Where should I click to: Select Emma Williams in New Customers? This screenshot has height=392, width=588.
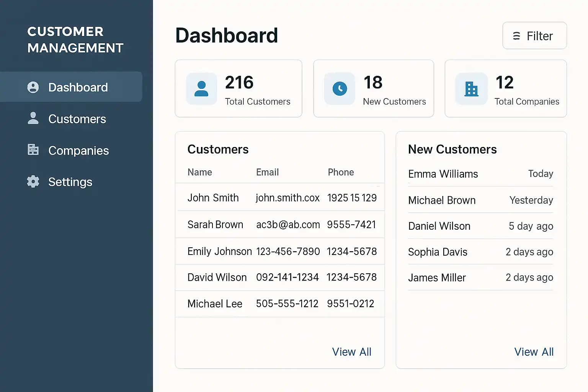point(443,174)
